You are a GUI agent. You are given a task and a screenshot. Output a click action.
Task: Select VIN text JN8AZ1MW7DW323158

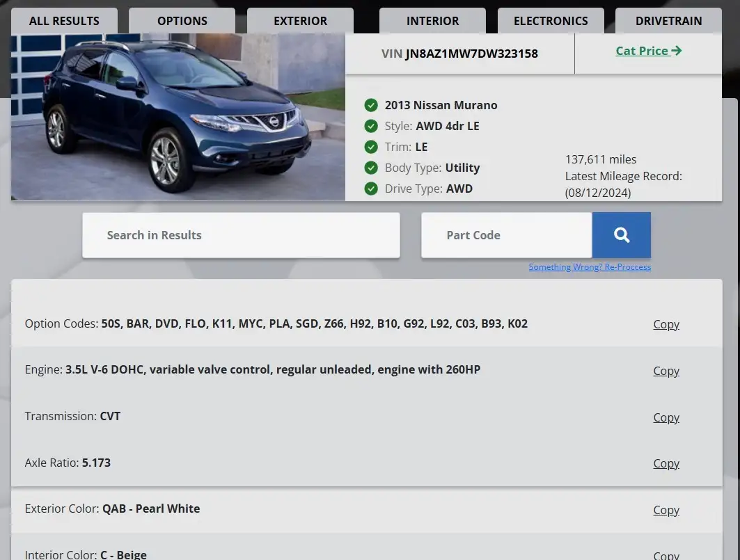coord(471,54)
